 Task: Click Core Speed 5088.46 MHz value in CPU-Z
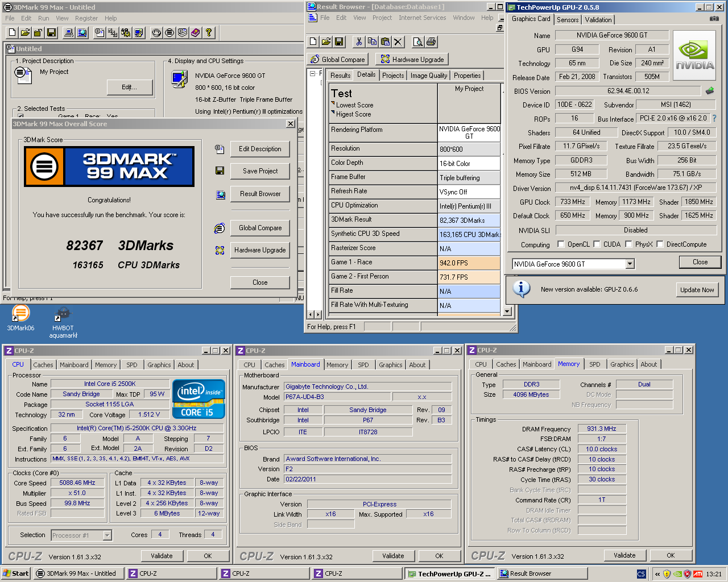[77, 483]
